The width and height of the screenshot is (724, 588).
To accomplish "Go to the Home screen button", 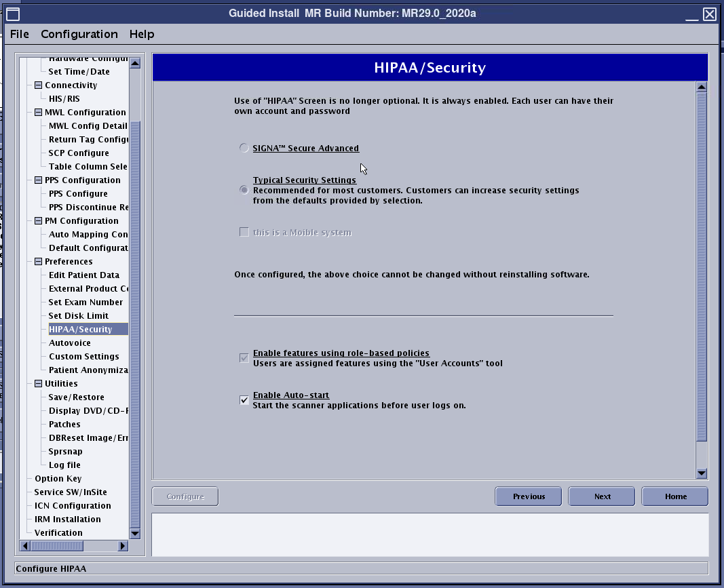I will 675,496.
